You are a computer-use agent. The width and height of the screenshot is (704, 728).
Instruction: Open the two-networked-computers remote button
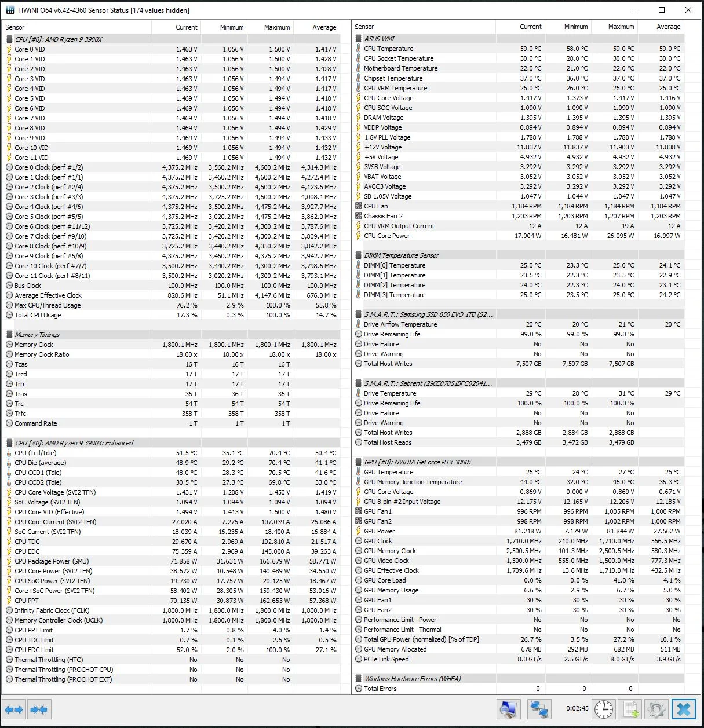[539, 709]
